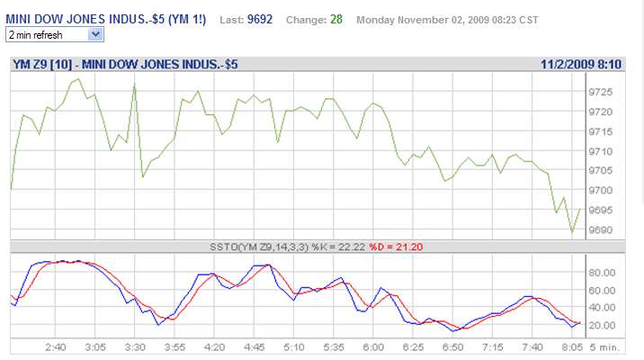Image resolution: width=644 pixels, height=360 pixels.
Task: Click the 6:00 time axis label
Action: click(373, 347)
